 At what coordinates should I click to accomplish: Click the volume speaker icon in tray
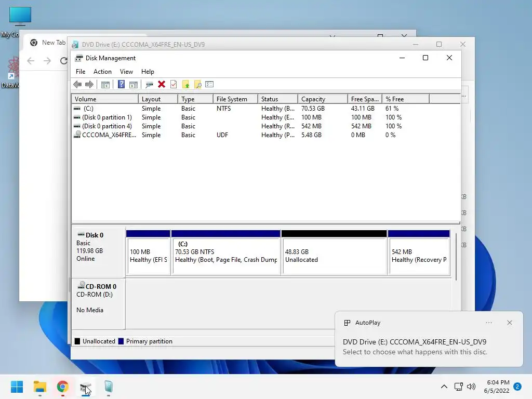click(x=471, y=387)
